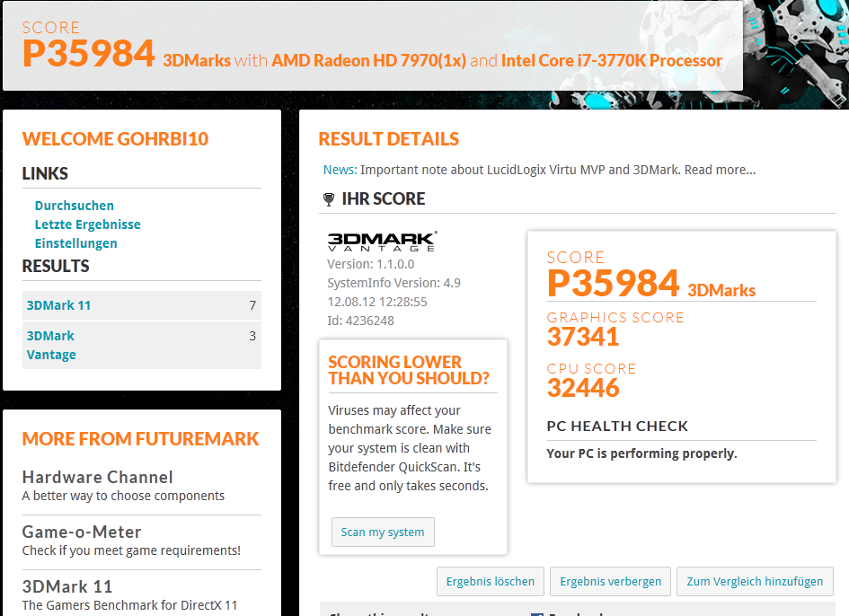
Task: Select the 3DMark 11 results row
Action: [141, 305]
